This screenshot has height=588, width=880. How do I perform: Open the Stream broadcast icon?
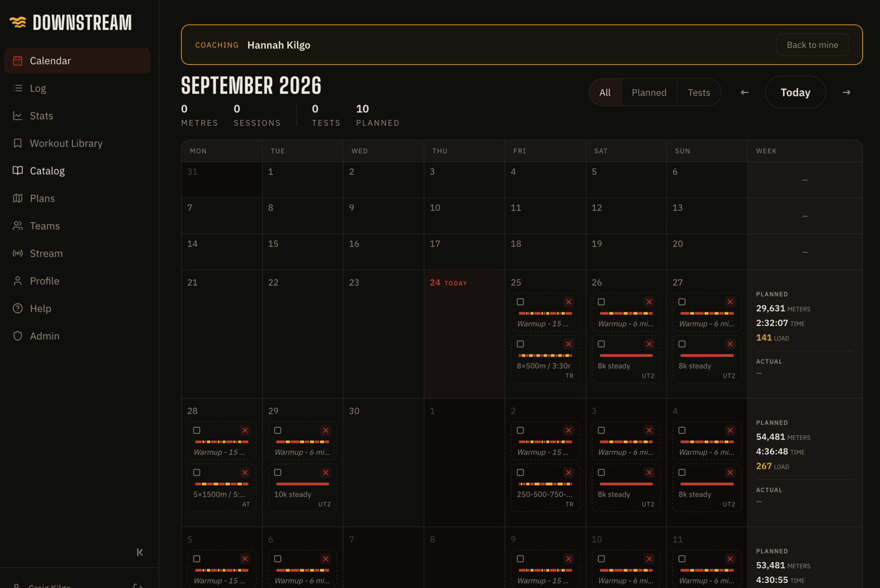coord(18,253)
